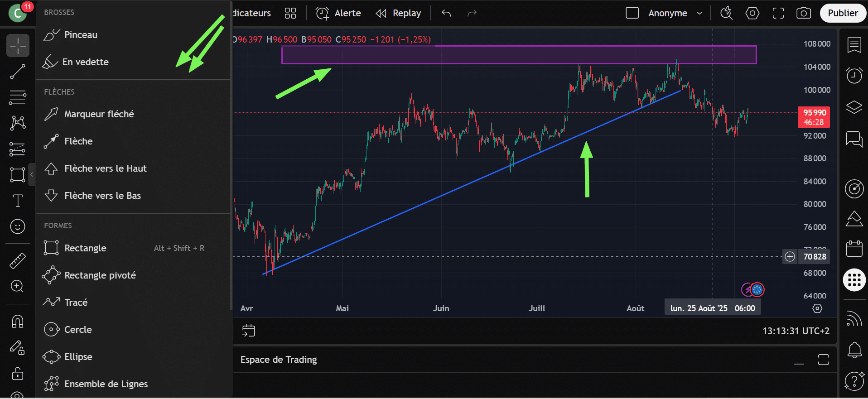Check the Anonyme layout checkbox
This screenshot has height=399, width=868.
pos(632,13)
